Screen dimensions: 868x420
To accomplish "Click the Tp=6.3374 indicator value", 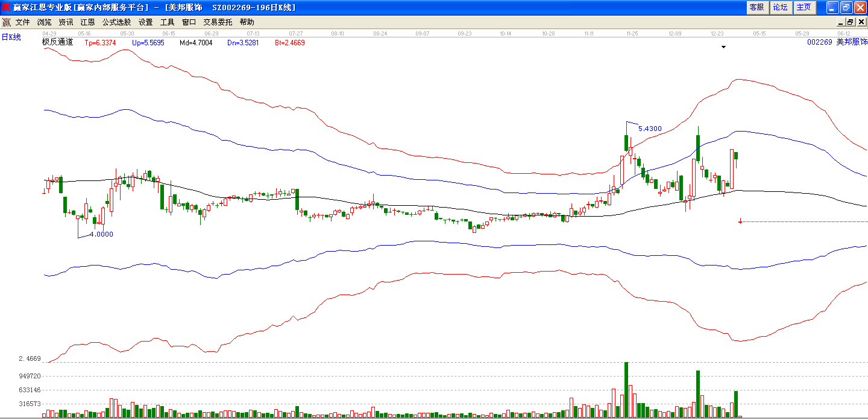I will (101, 43).
